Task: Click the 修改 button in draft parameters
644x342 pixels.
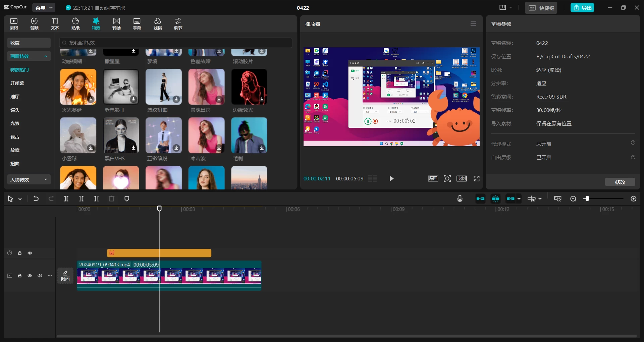Action: (x=620, y=182)
